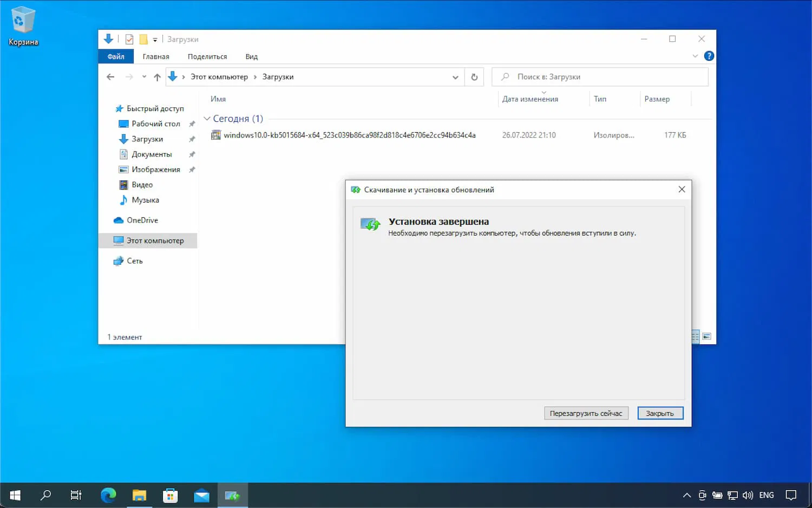Go up one folder level arrow
Screen dimensions: 812x508
[x=157, y=77]
